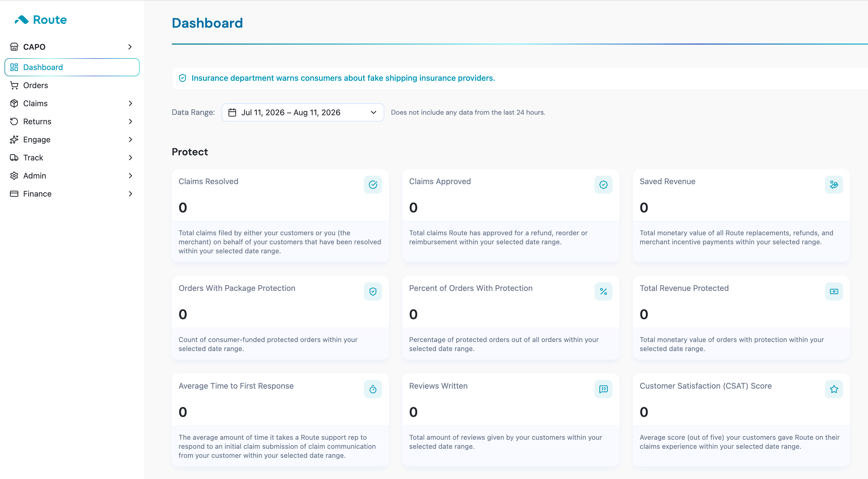Click the Orders cart icon
The image size is (868, 479).
click(14, 86)
